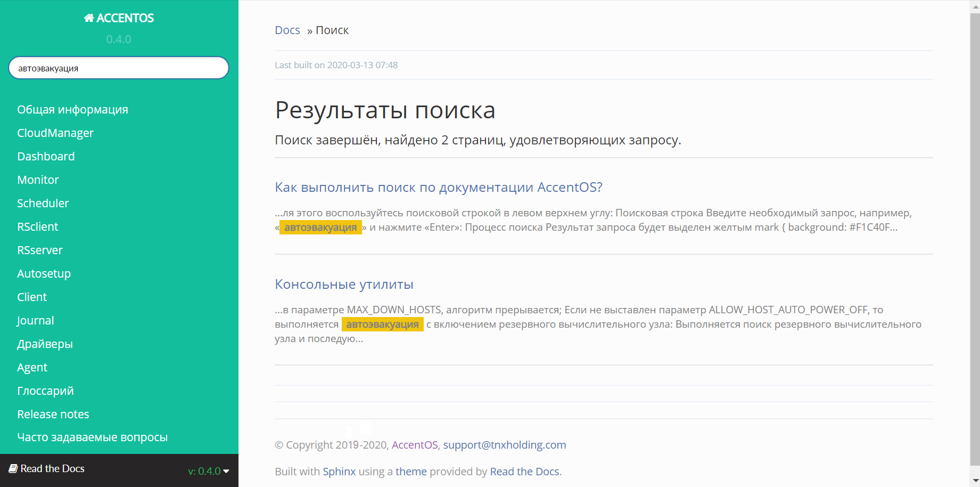Click the Read the Docs book icon
The width and height of the screenshot is (980, 487).
pos(13,469)
